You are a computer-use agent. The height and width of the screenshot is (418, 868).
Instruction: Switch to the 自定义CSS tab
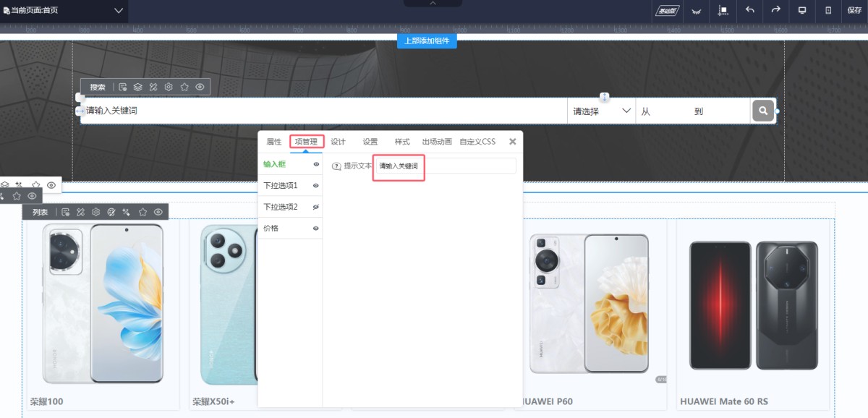tap(477, 142)
